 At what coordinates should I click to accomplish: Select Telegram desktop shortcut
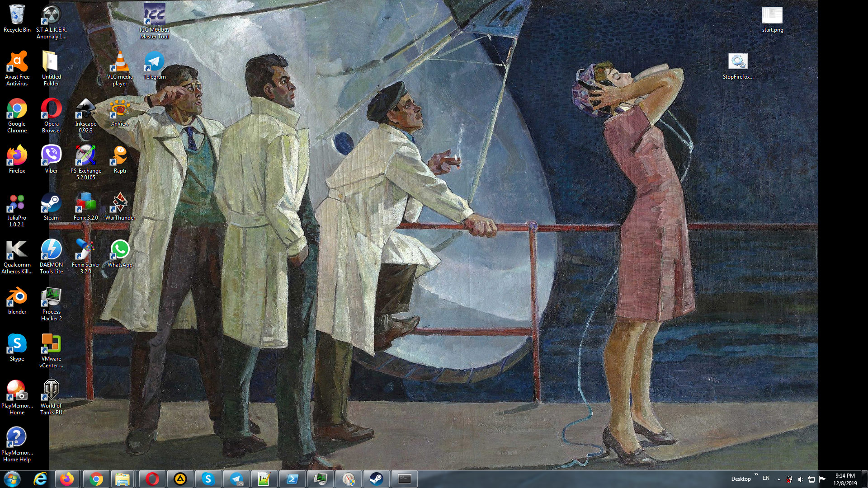[x=154, y=66]
